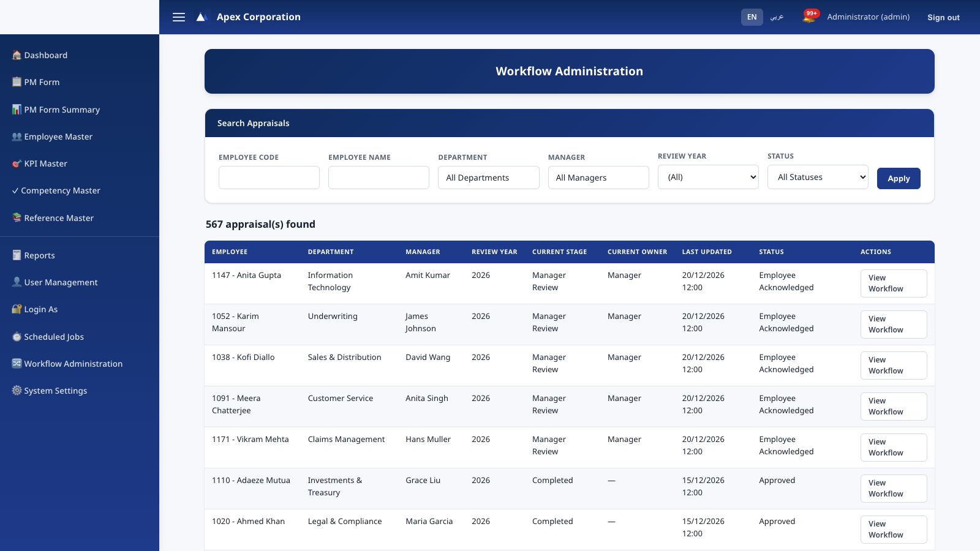Screen dimensions: 980x551
Task: Click the Scheduled Jobs stopwatch icon
Action: click(17, 337)
